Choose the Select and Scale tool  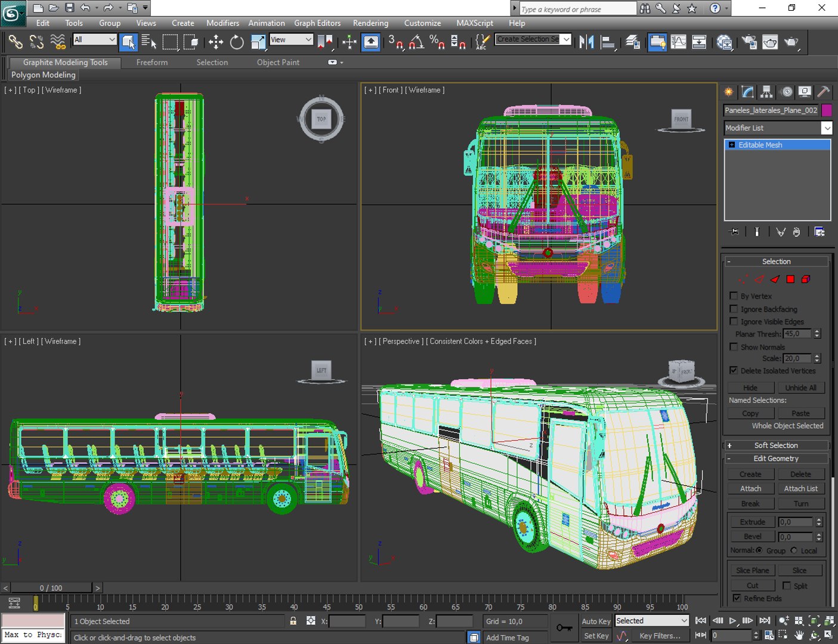point(258,42)
